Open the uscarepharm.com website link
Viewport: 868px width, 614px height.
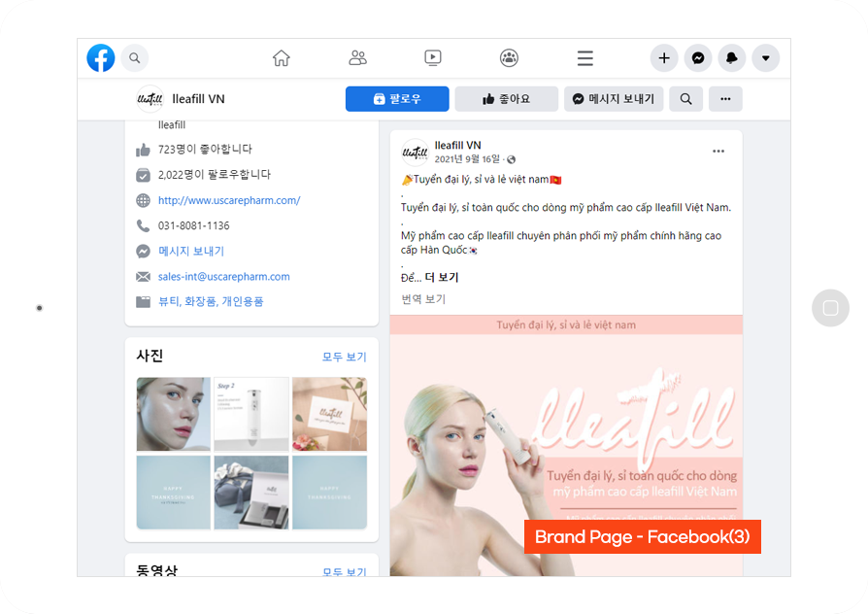(x=229, y=200)
